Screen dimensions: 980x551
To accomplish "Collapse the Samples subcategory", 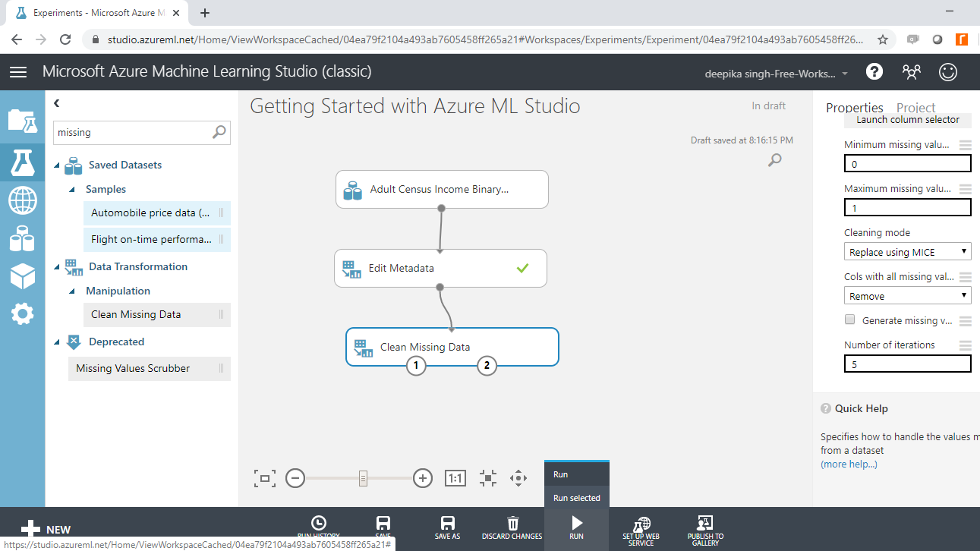I will point(73,190).
